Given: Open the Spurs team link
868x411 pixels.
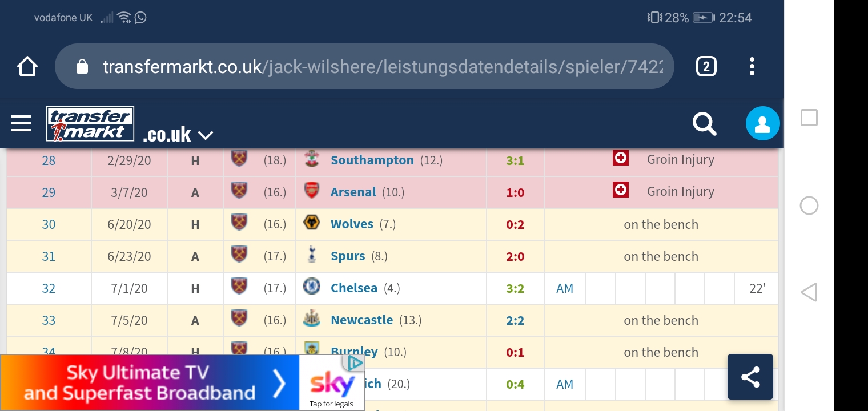Looking at the screenshot, I should [347, 256].
